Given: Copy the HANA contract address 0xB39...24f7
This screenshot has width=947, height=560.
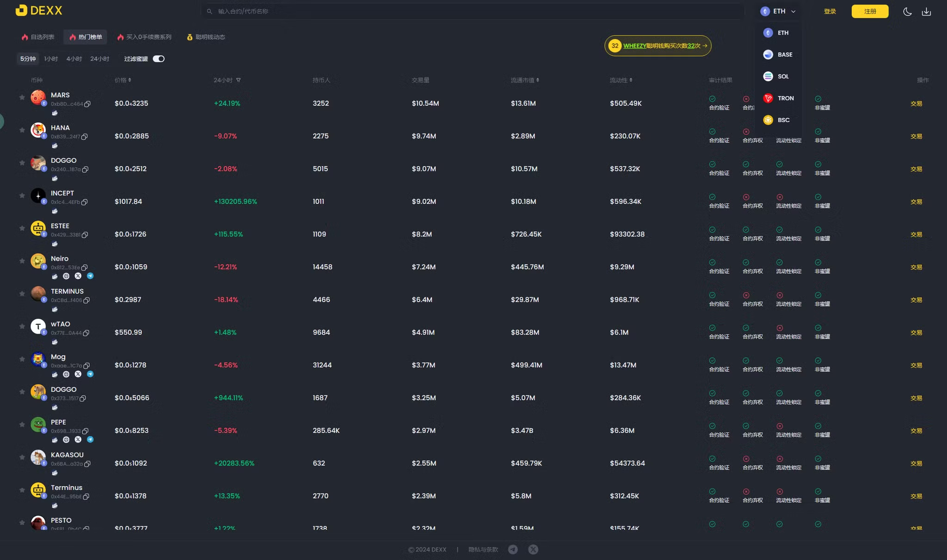Looking at the screenshot, I should click(85, 137).
